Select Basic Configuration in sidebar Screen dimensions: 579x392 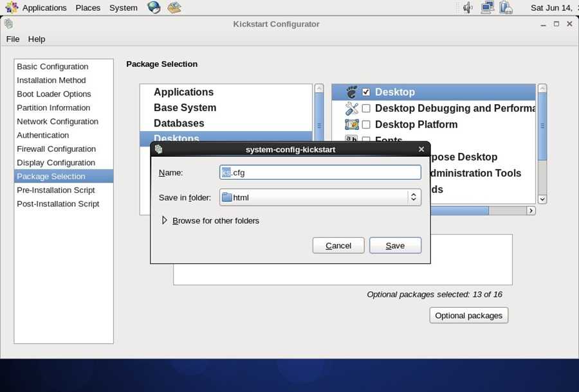pyautogui.click(x=64, y=66)
